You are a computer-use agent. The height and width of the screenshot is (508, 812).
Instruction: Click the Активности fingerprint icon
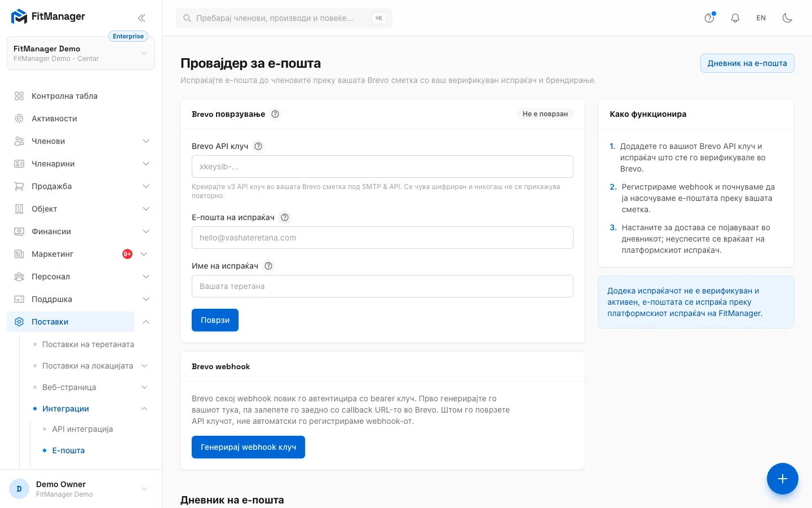click(x=19, y=119)
